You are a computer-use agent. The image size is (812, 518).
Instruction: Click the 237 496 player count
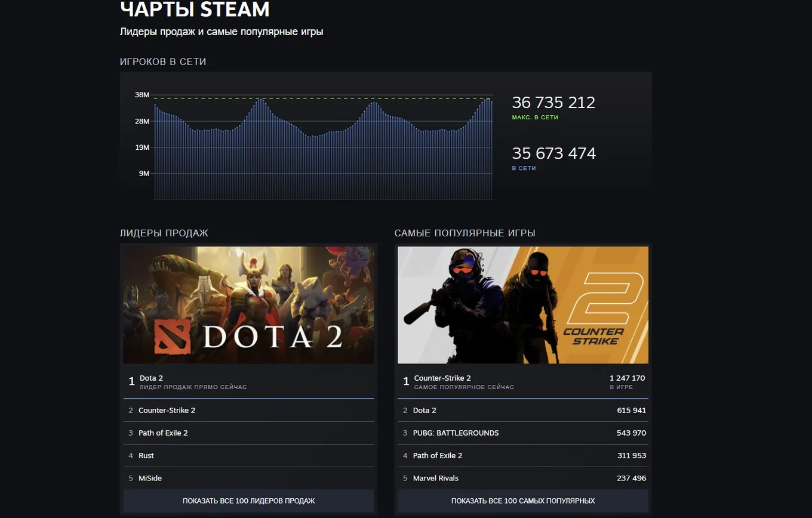coord(631,479)
